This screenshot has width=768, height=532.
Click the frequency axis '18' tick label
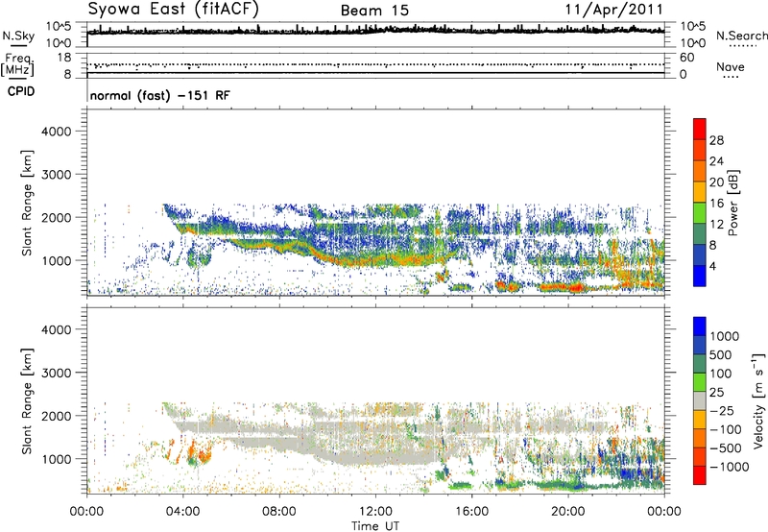coord(63,58)
